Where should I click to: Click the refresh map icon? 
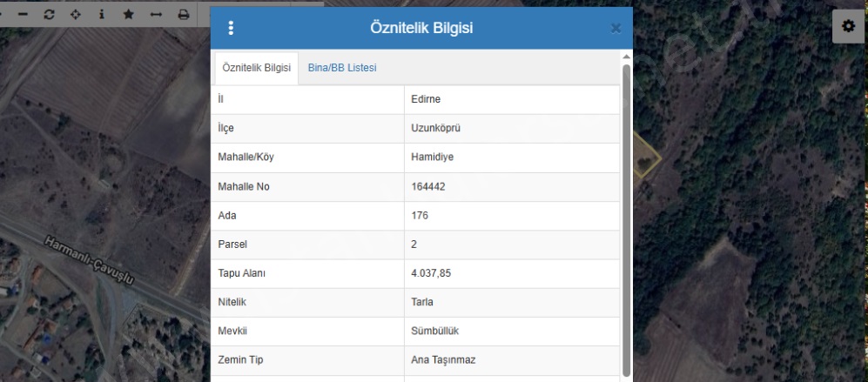point(50,15)
